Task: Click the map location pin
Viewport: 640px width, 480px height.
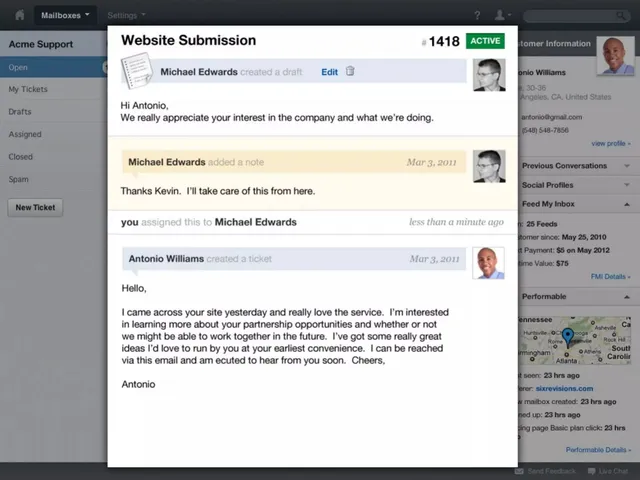Action: click(x=568, y=337)
